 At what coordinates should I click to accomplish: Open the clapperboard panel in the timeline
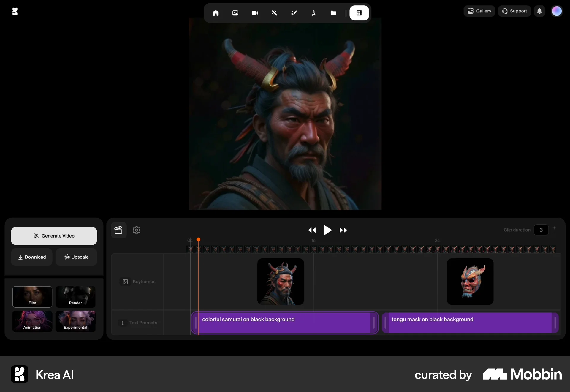coord(118,230)
